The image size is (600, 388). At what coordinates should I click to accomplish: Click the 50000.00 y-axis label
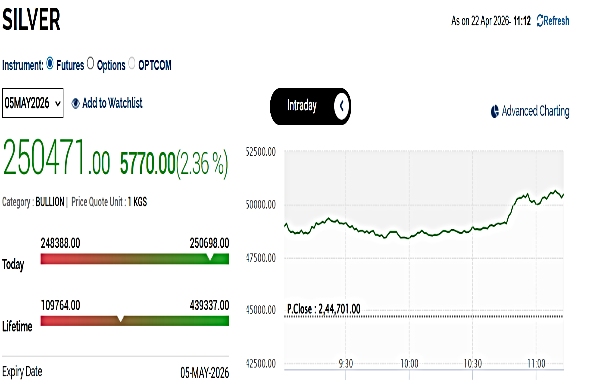(x=261, y=205)
